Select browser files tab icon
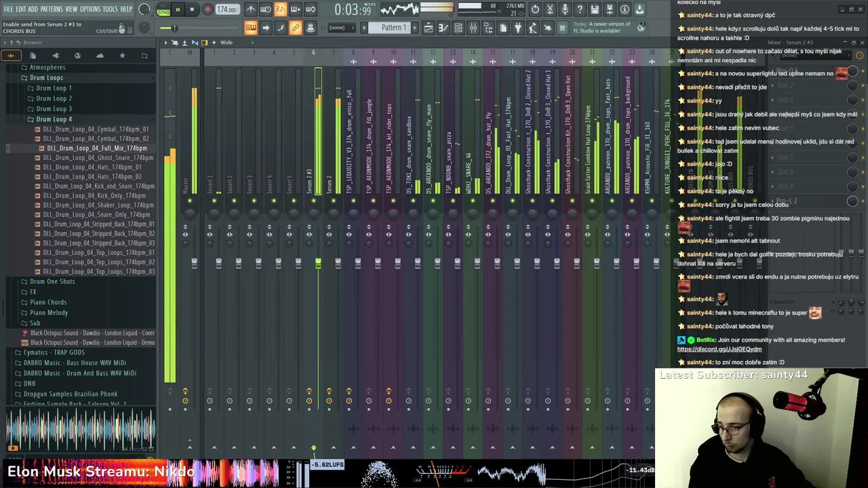 tap(33, 56)
